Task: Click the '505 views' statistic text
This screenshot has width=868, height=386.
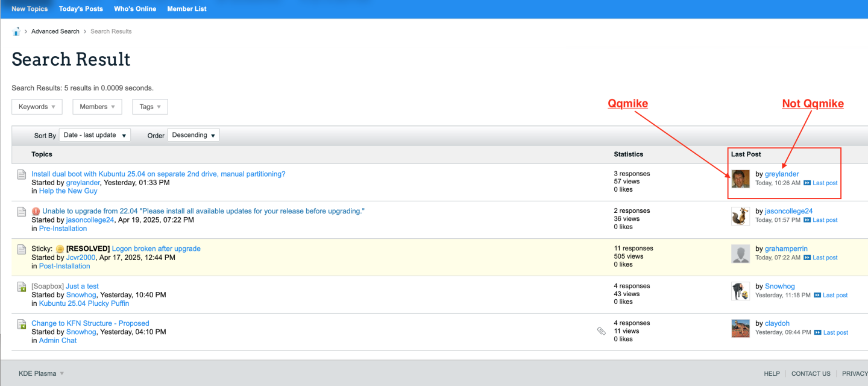Action: tap(629, 256)
